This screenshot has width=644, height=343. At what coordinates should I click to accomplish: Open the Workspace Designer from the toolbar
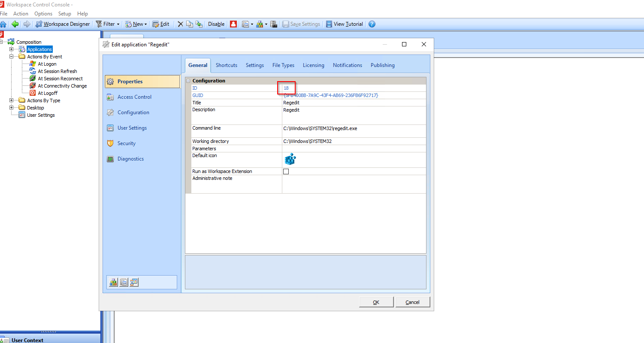(63, 24)
